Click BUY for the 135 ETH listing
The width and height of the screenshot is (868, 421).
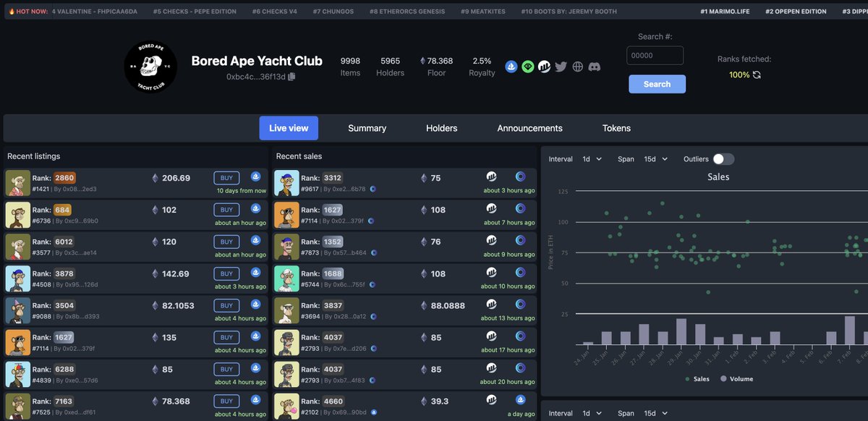(x=226, y=337)
